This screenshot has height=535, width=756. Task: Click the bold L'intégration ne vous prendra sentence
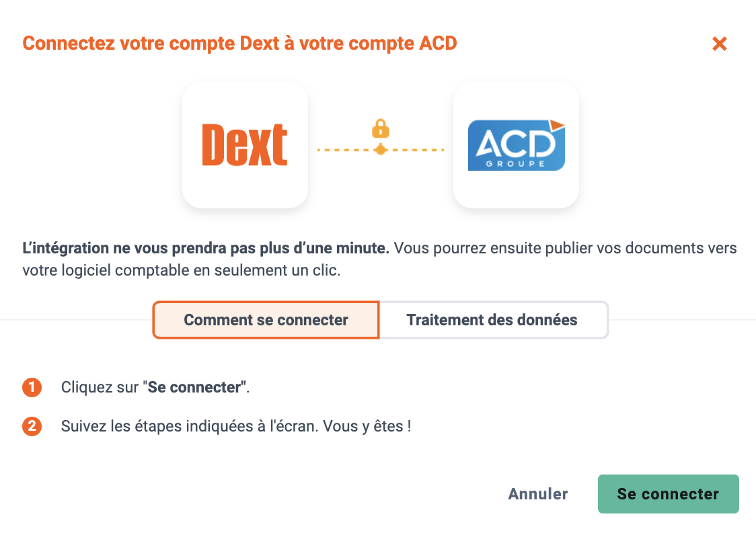click(206, 248)
